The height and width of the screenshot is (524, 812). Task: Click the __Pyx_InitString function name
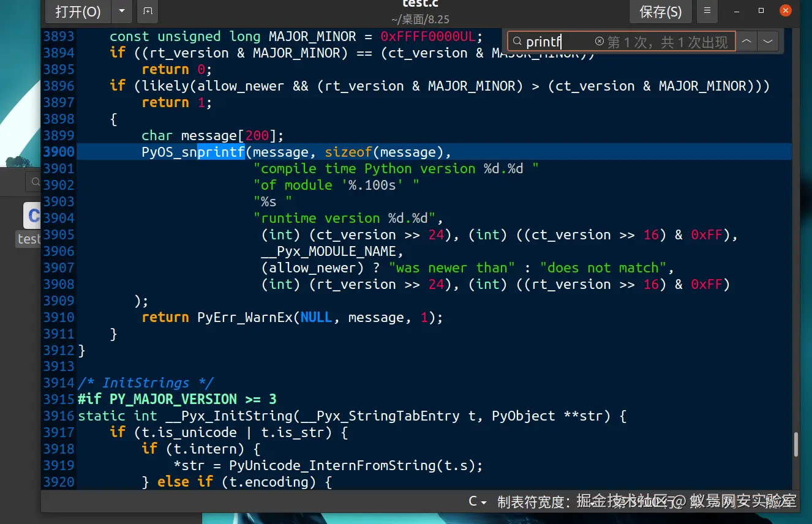point(228,416)
